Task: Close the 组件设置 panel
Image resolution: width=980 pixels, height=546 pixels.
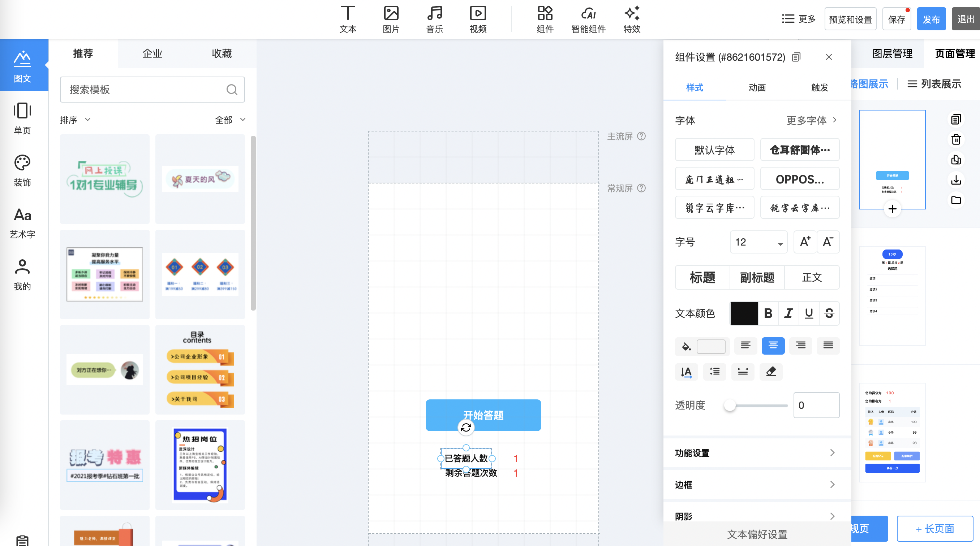Action: point(829,57)
